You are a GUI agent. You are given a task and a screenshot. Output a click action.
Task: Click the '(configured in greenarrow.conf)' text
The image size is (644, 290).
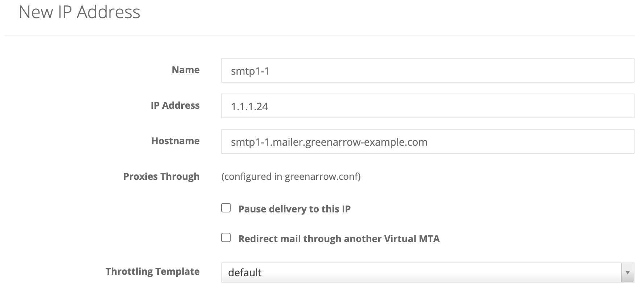tap(291, 177)
